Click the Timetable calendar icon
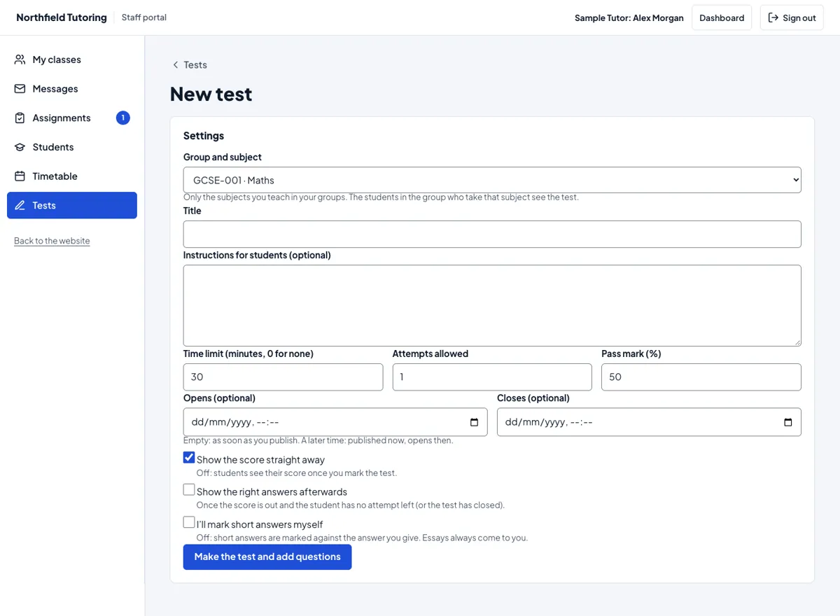The image size is (840, 616). coord(20,176)
